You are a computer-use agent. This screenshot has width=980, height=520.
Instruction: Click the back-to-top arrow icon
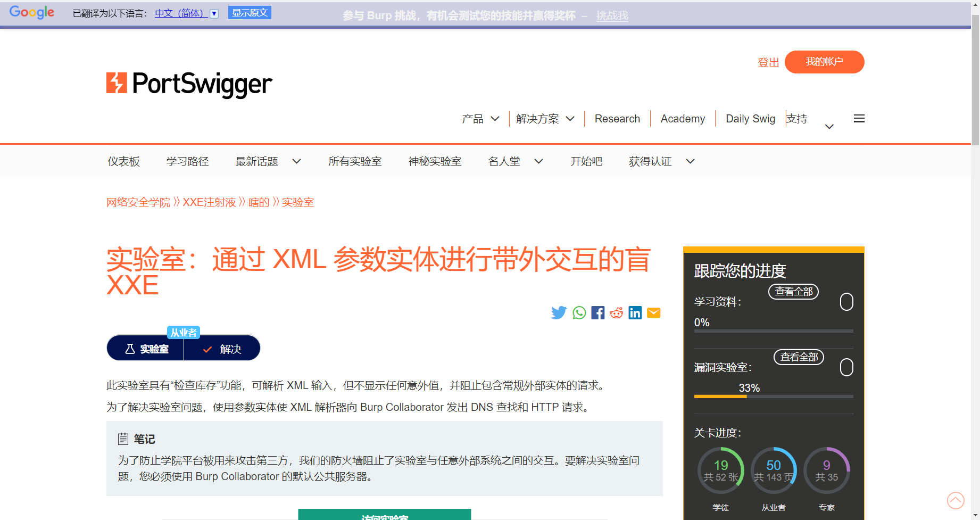tap(956, 500)
